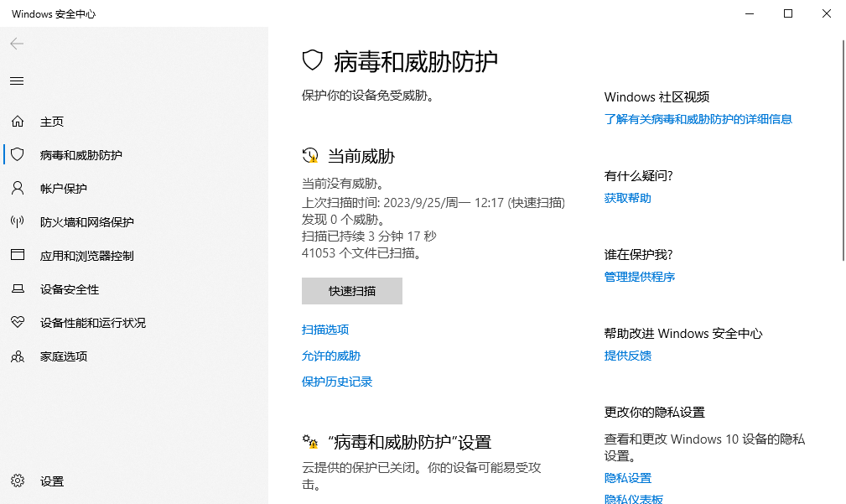The image size is (846, 504).
Task: Open the 允许的威胁 link
Action: [330, 356]
